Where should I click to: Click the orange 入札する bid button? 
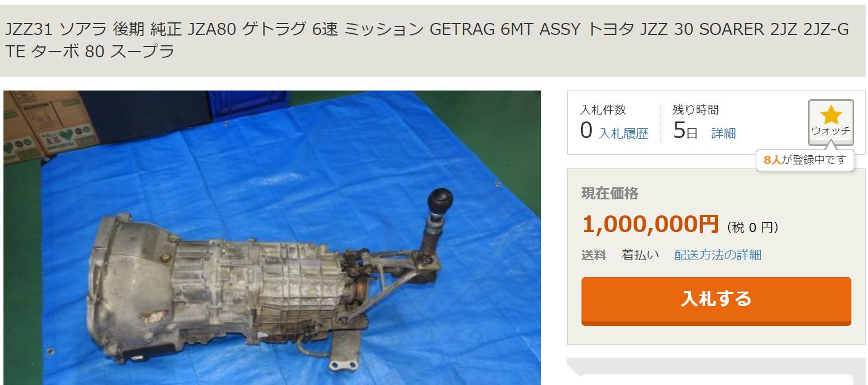point(716,300)
